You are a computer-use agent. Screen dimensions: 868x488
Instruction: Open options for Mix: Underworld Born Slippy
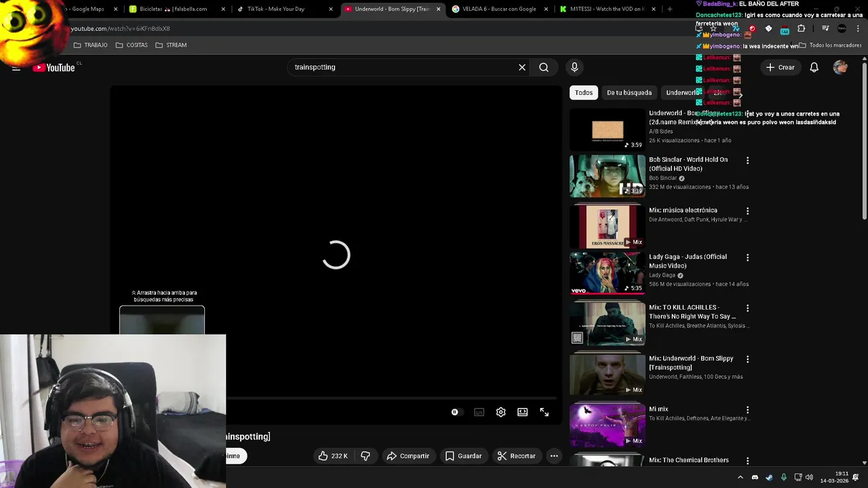click(747, 359)
